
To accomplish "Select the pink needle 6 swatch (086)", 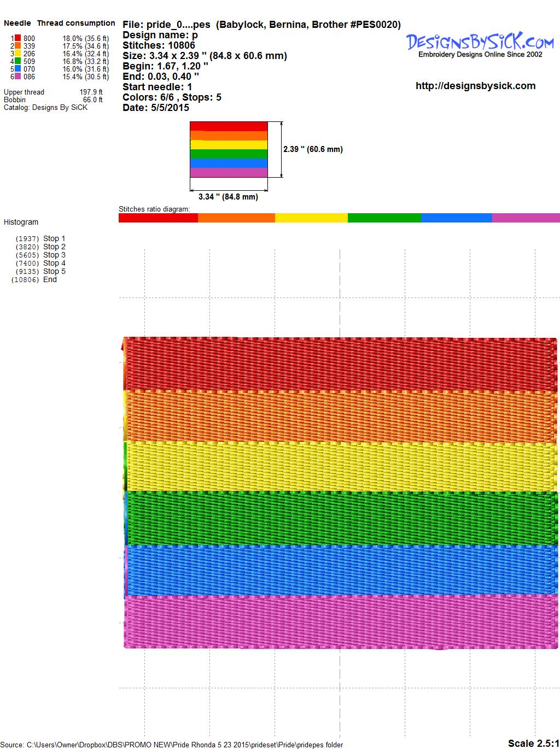I will pos(18,77).
